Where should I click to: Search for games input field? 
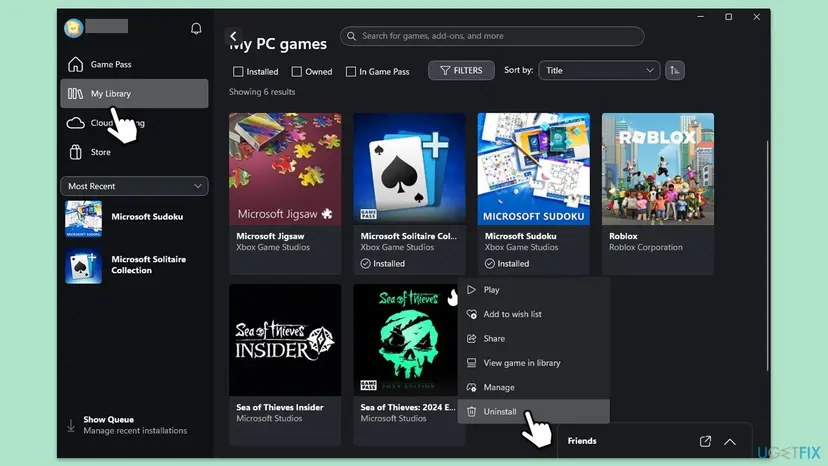pyautogui.click(x=492, y=36)
